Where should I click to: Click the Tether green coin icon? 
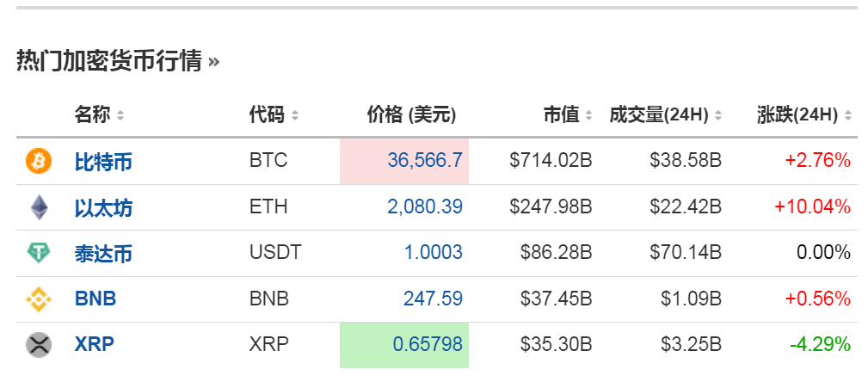(x=39, y=253)
